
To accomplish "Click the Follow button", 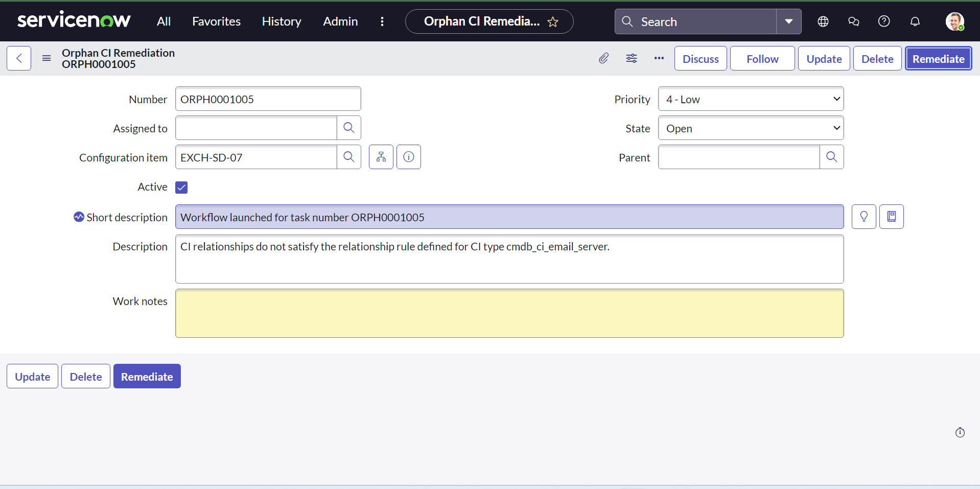I will [x=762, y=58].
